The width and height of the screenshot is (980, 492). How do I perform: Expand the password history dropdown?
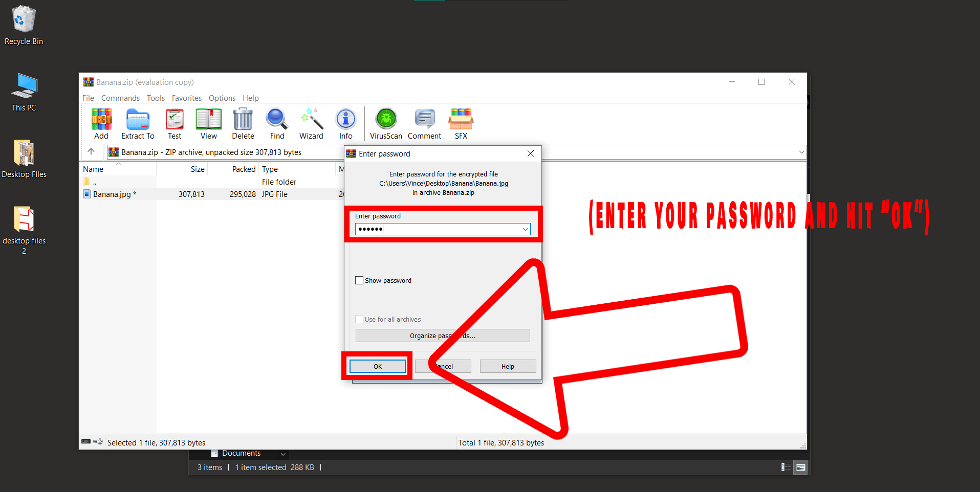pyautogui.click(x=525, y=229)
